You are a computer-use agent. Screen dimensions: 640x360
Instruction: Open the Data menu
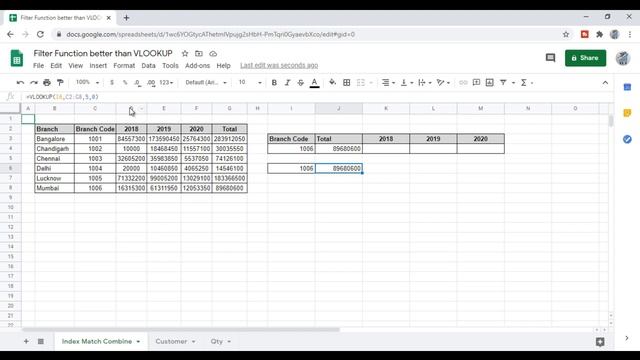pyautogui.click(x=148, y=66)
